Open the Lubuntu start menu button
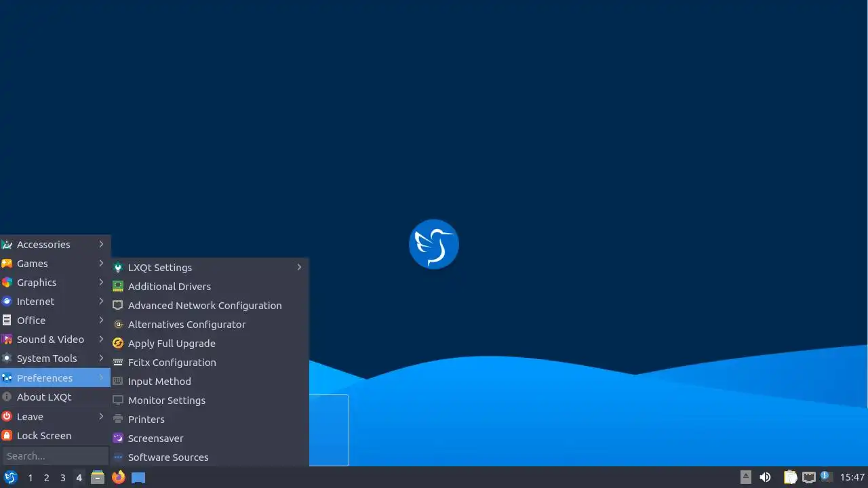The width and height of the screenshot is (868, 488). [x=10, y=477]
